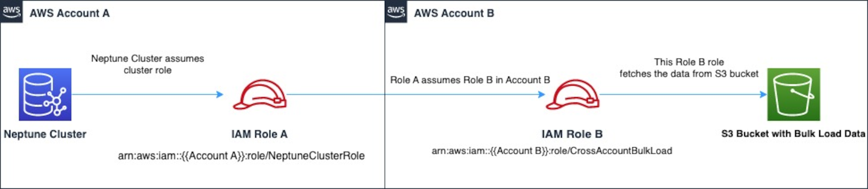Click 'Neptune Cluster assumes cluster role' annotation

147,64
